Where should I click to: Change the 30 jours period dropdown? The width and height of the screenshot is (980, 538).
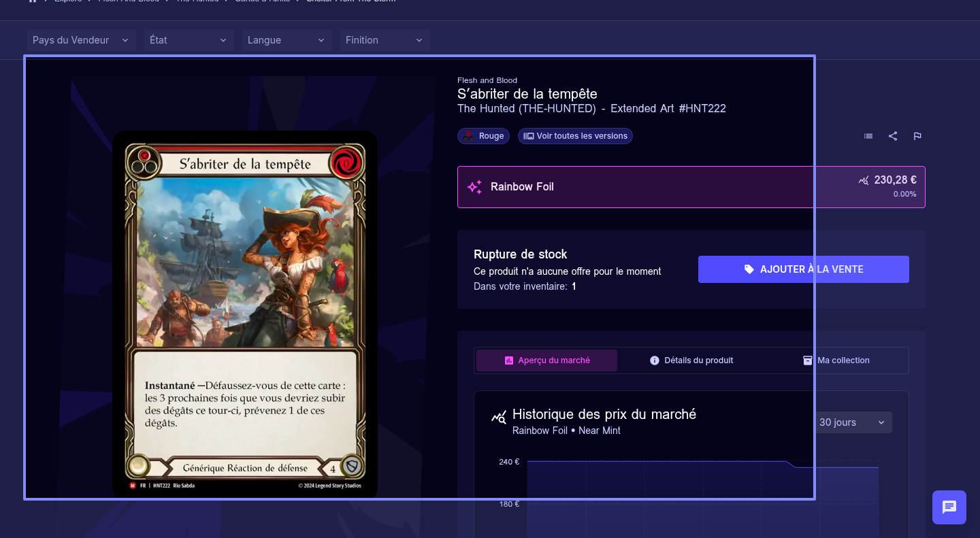(x=853, y=422)
